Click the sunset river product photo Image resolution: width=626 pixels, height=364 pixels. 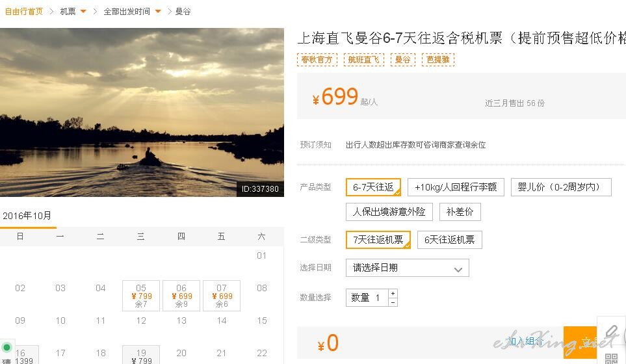tap(142, 112)
